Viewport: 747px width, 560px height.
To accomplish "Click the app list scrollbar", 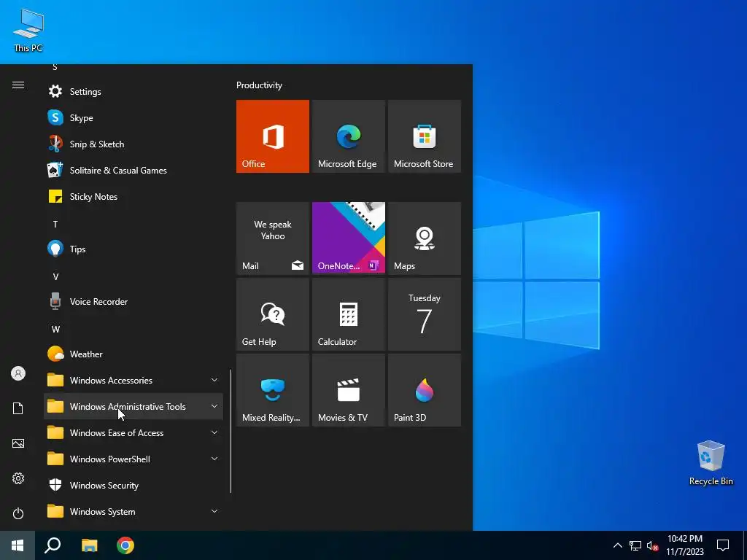I will pos(231,431).
